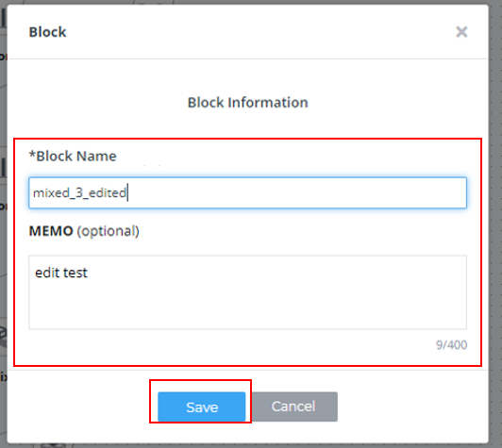Click the 9/400 character counter
The height and width of the screenshot is (448, 502).
pyautogui.click(x=451, y=344)
